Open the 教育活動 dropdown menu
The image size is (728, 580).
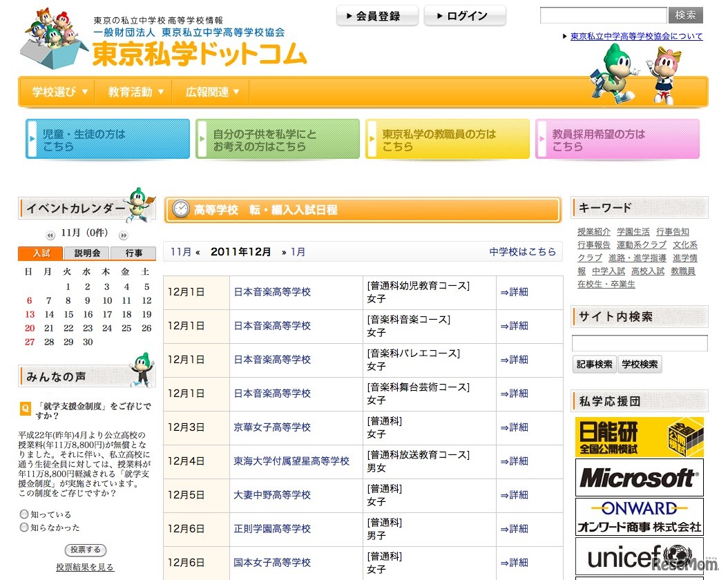pos(133,90)
